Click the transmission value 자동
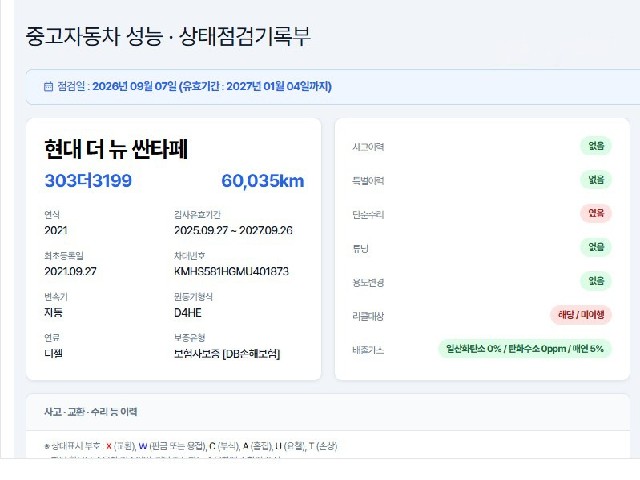640x480 pixels. pos(53,313)
